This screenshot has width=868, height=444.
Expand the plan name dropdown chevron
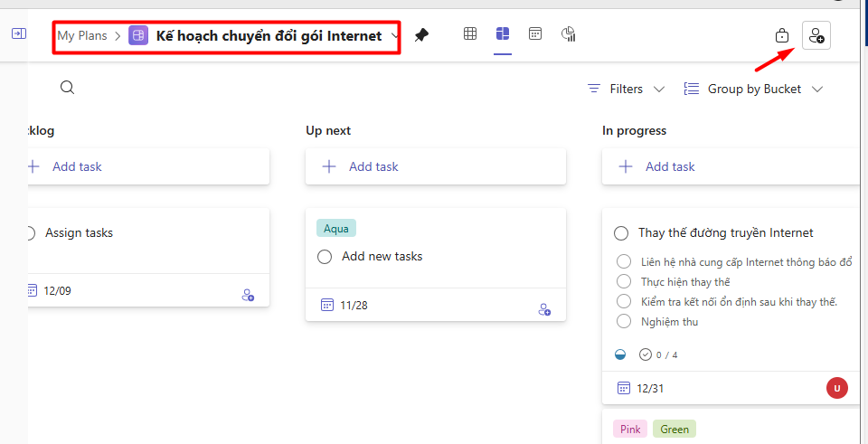[x=394, y=36]
